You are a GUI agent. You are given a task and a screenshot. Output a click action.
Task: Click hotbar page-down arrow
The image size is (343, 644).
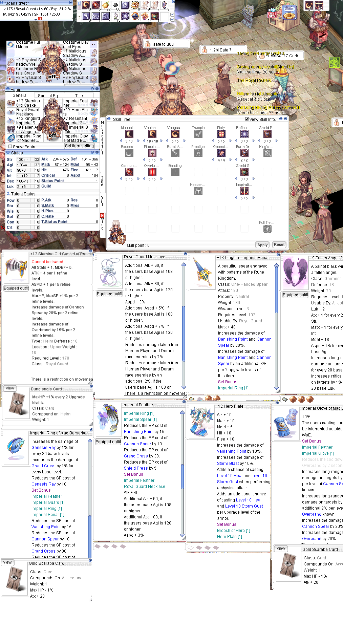[172, 20]
